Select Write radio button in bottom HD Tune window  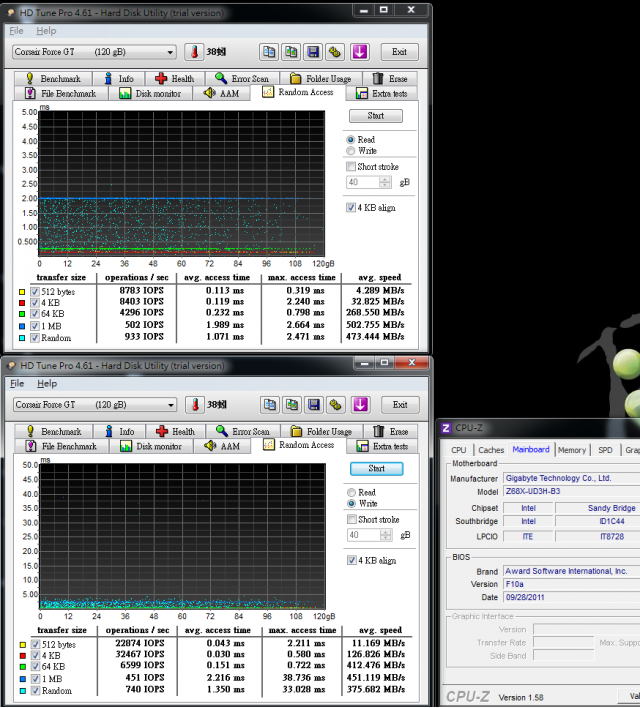click(x=351, y=503)
